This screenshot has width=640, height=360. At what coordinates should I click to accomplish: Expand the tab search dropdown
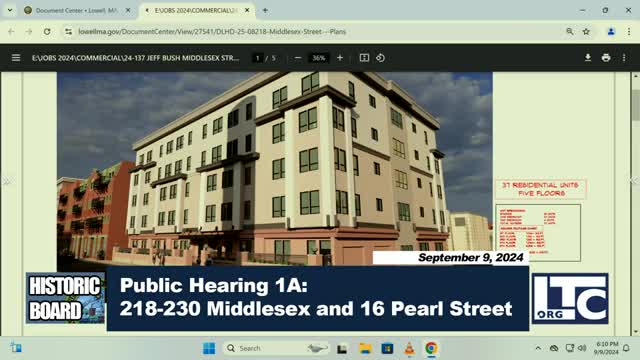10,11
